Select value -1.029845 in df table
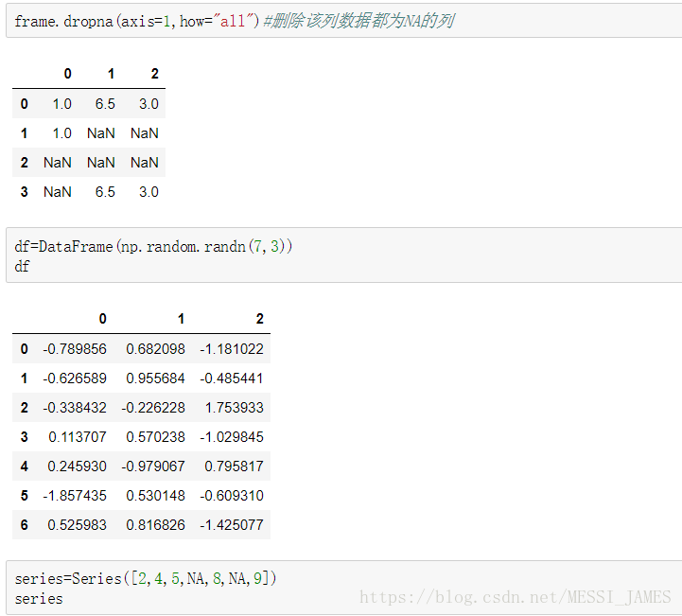 (x=232, y=437)
